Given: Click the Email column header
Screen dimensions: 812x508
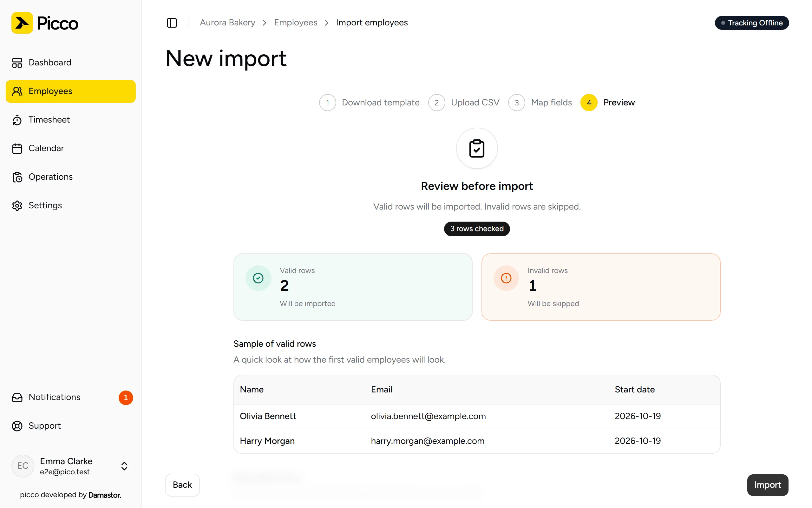Looking at the screenshot, I should (382, 390).
